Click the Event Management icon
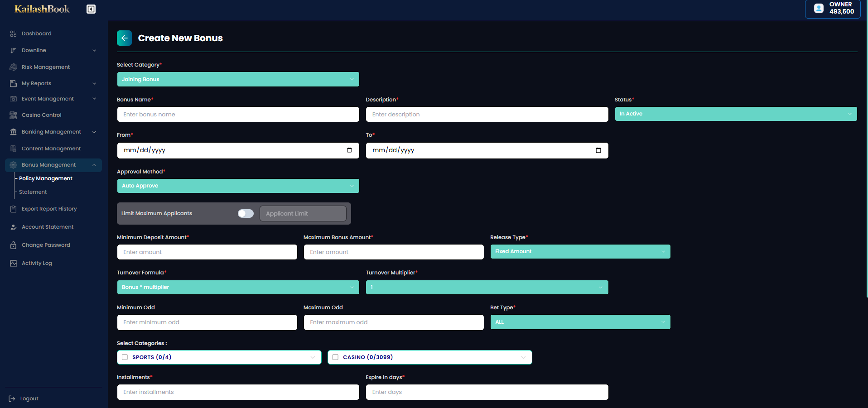 pos(13,99)
